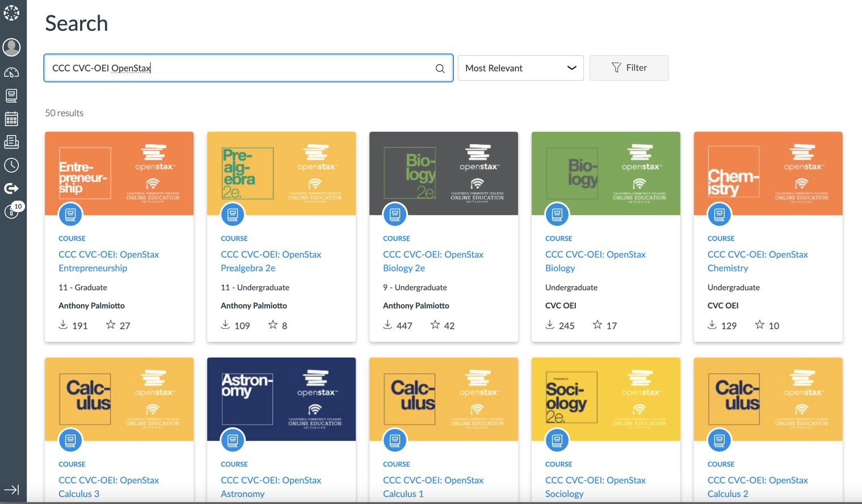862x504 pixels.
Task: Click the blue course badge on Calculus 1 card
Action: coord(395,440)
